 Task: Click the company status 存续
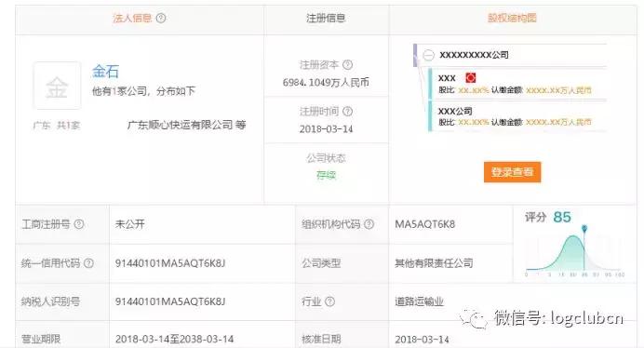coord(326,176)
